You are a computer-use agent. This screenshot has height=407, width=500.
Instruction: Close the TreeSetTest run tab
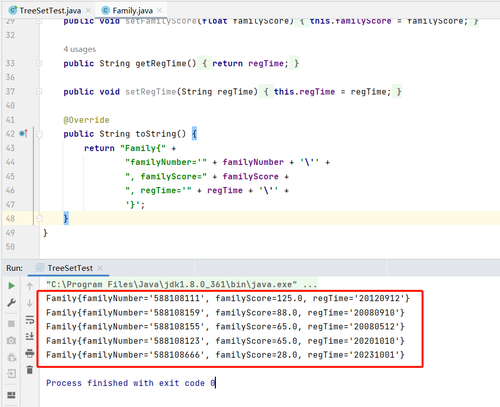(100, 268)
